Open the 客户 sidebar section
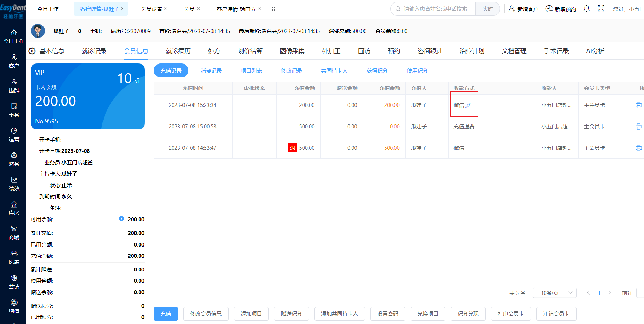 pos(14,61)
